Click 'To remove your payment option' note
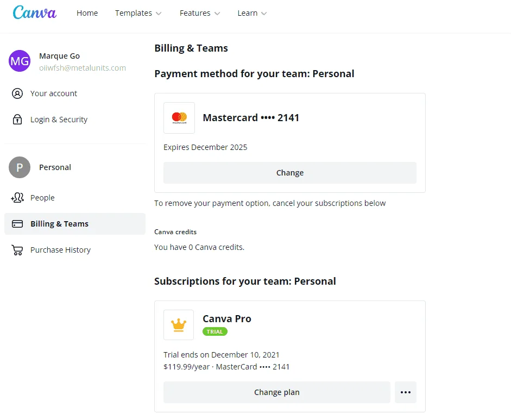 270,203
